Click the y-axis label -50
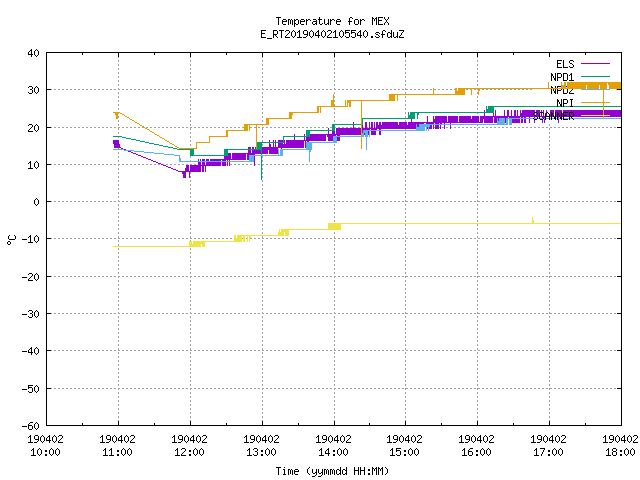 [31, 389]
